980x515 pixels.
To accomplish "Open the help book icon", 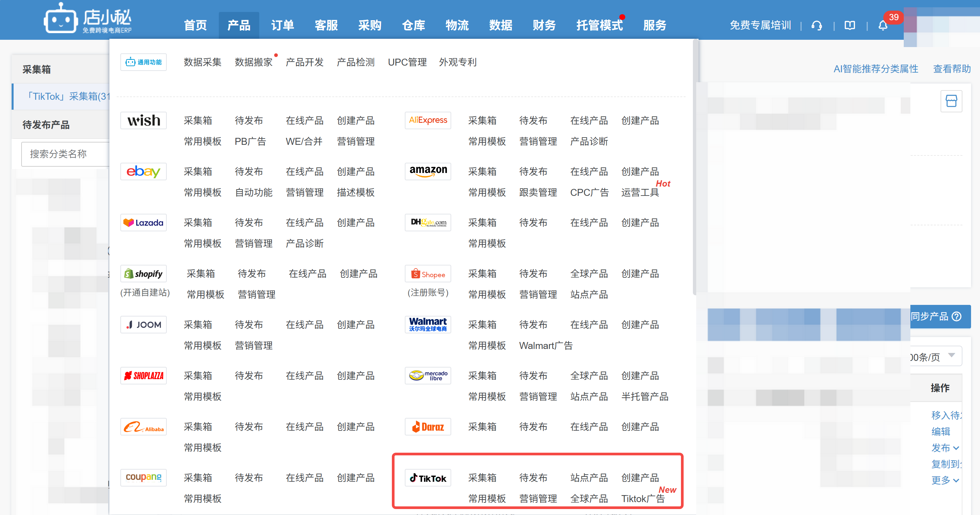I will coord(849,26).
